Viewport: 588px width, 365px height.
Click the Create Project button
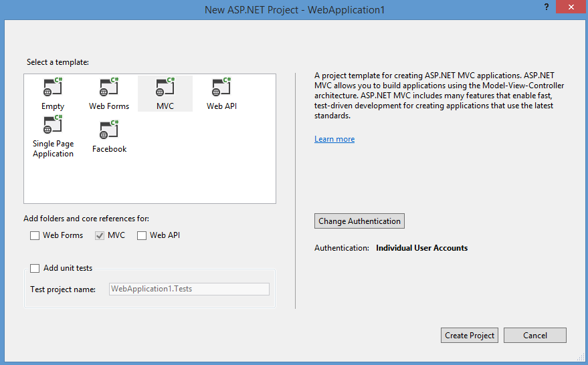[x=470, y=336]
